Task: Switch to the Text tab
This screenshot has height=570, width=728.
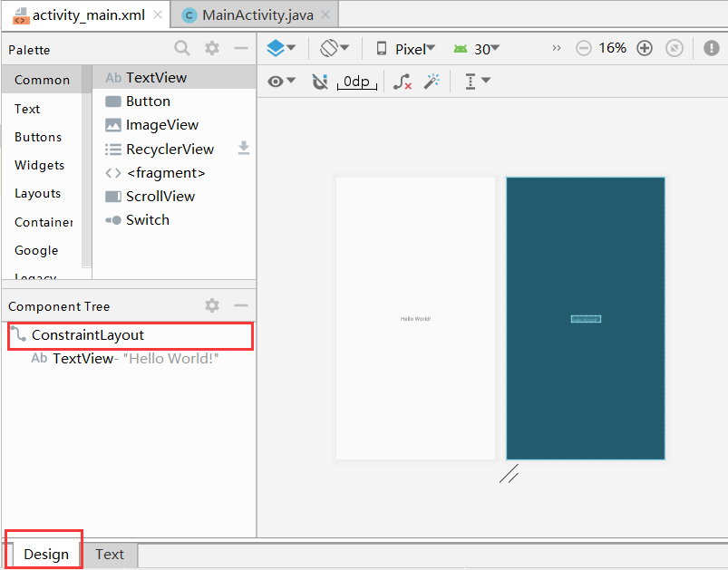Action: [110, 555]
